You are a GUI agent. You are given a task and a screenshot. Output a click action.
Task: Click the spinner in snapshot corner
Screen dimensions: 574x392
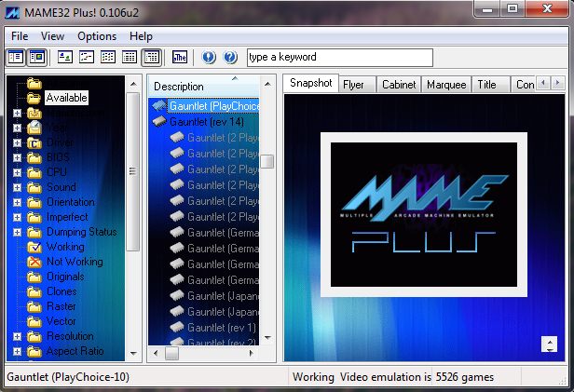click(x=549, y=345)
